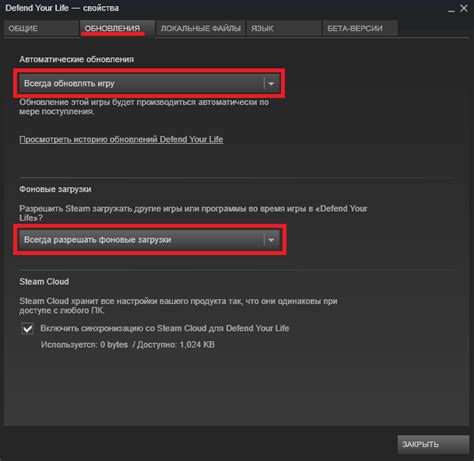The height and width of the screenshot is (461, 474).
Task: Open link 'Просмотреть историю обновлений Defend Your Life'
Action: click(121, 139)
